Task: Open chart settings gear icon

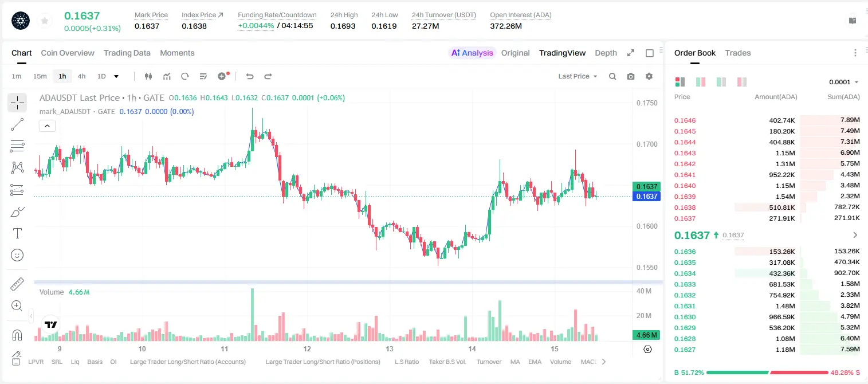Action: pos(649,76)
